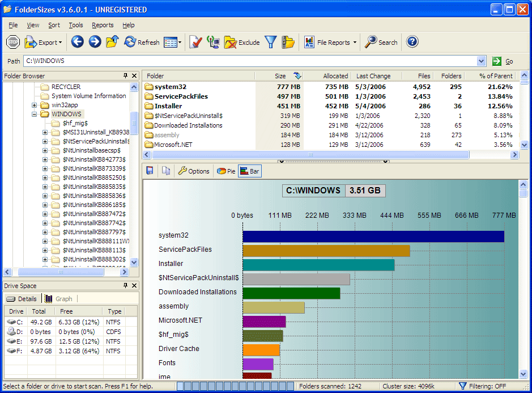The width and height of the screenshot is (532, 393).
Task: Open the Path dropdown arrow
Action: pos(481,61)
